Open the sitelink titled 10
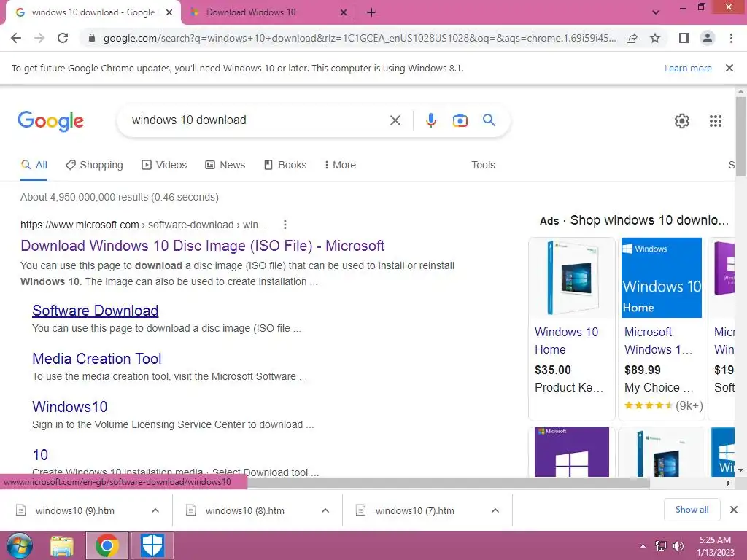The image size is (747, 560). tap(40, 455)
